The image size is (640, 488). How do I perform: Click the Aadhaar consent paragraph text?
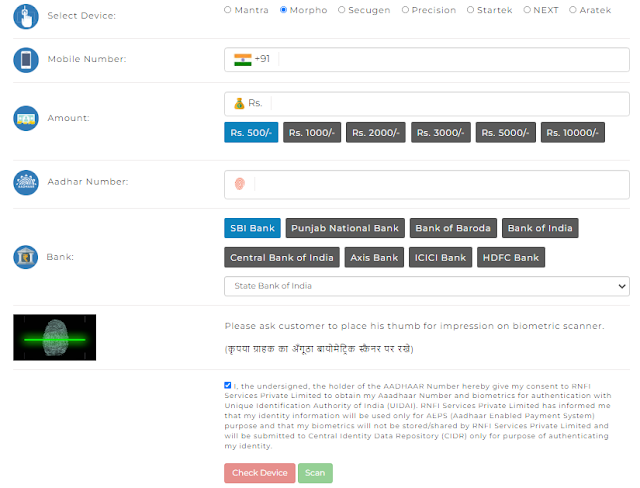tap(418, 416)
